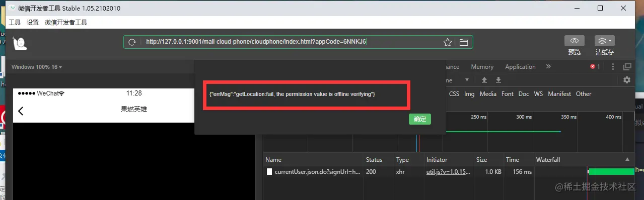Click the reload icon in the address bar
The width and height of the screenshot is (644, 200).
tap(132, 42)
